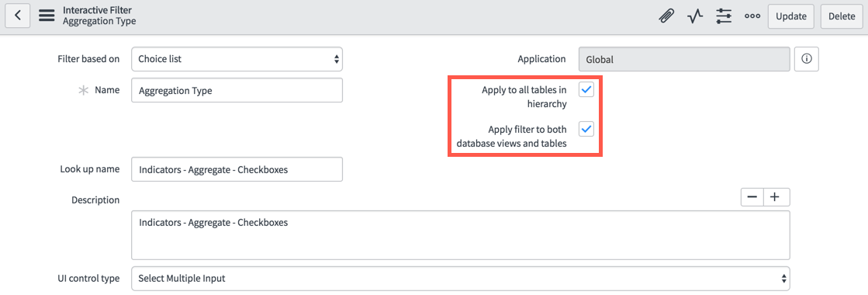This screenshot has height=295, width=868.
Task: Open the UI control type dropdown
Action: click(x=461, y=279)
